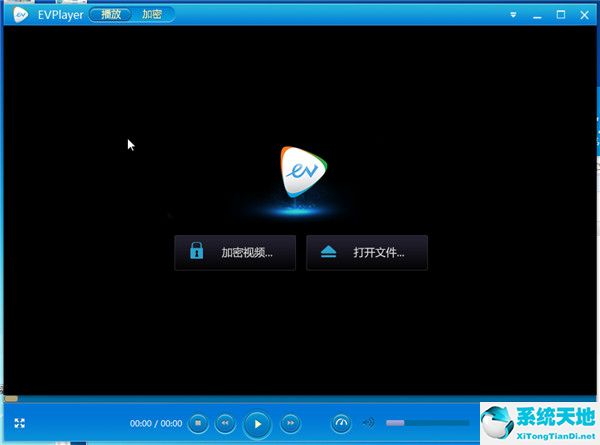Click the large EV logo in center
Viewport: 600px width, 445px height.
(x=303, y=172)
